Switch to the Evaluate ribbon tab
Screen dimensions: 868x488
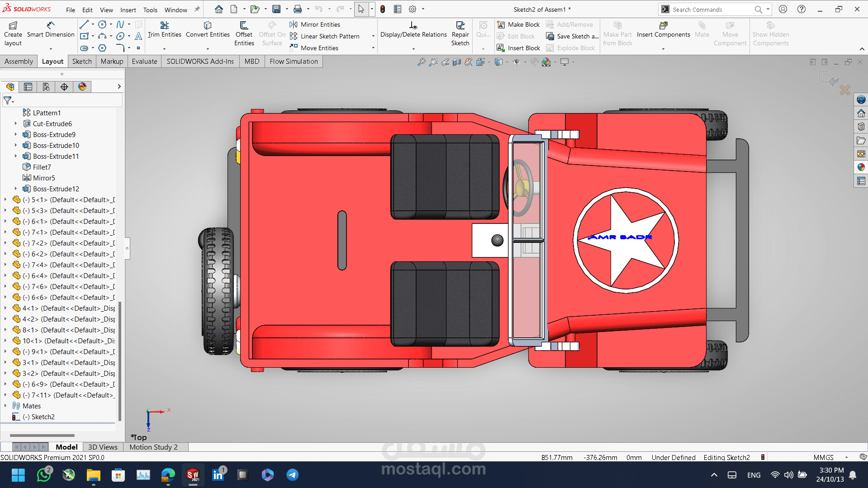pos(144,62)
